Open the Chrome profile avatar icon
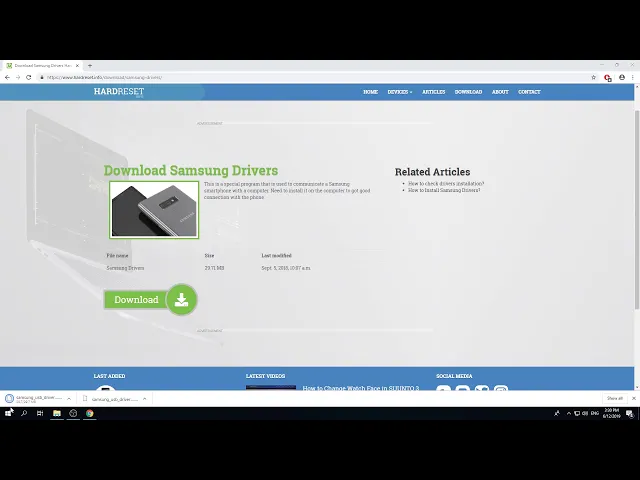 coord(622,77)
